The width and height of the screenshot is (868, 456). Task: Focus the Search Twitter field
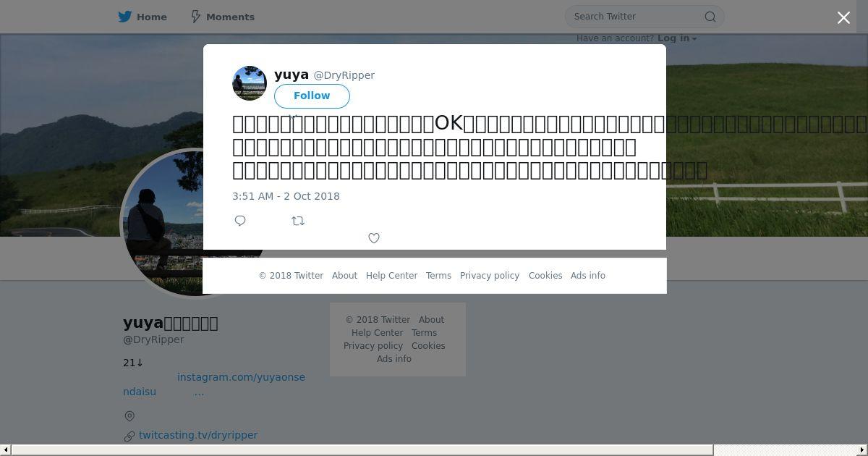point(644,17)
